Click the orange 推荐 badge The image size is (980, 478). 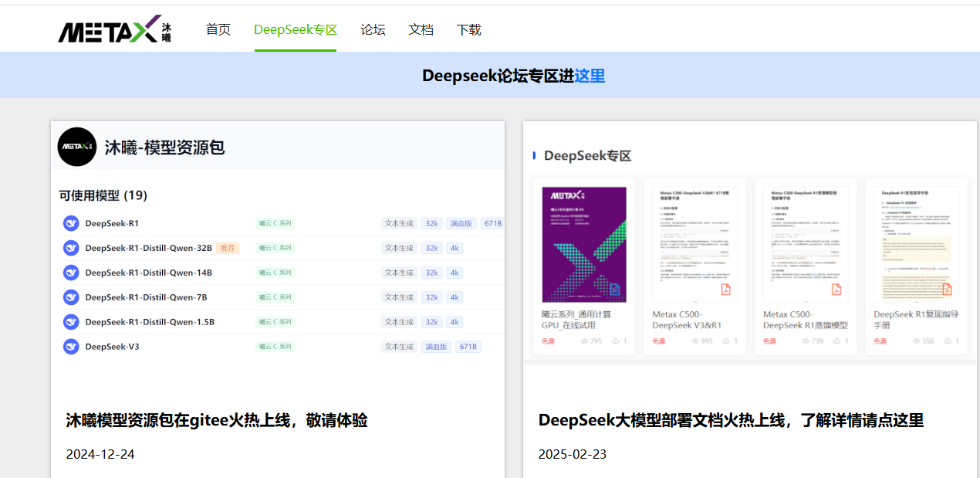click(226, 248)
